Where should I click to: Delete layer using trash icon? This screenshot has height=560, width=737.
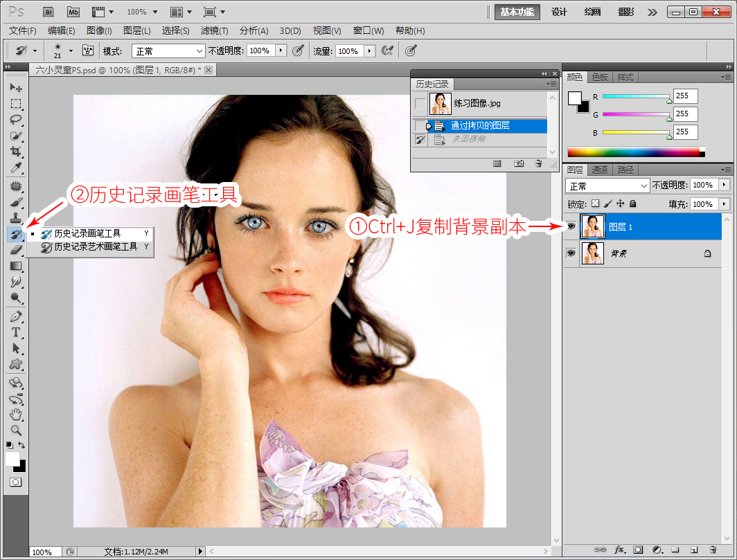(713, 549)
